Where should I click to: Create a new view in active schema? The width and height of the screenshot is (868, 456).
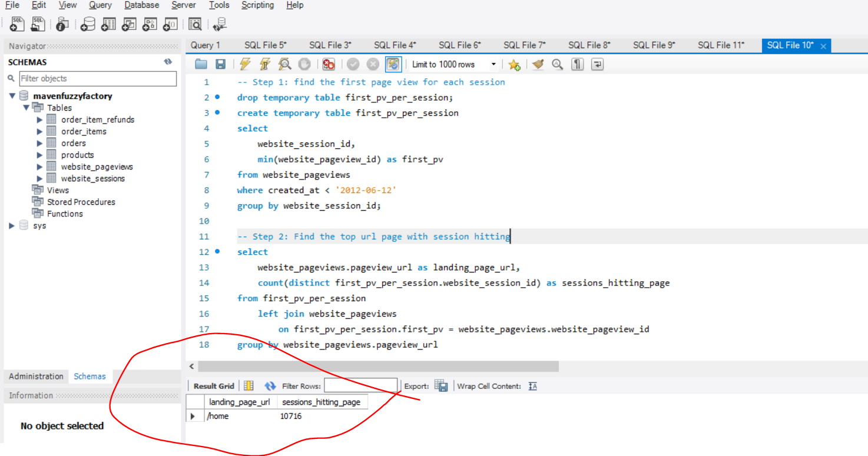click(129, 24)
